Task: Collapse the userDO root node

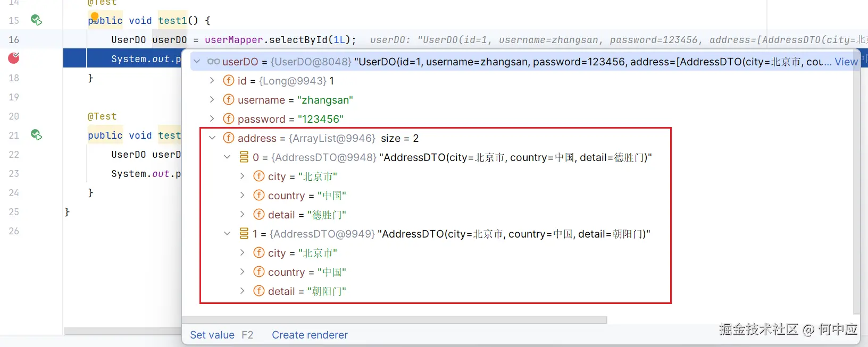Action: [x=197, y=62]
